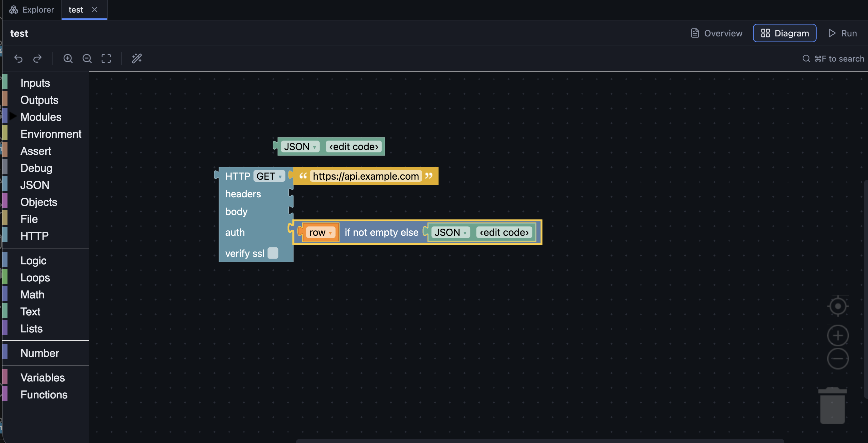Screen dimensions: 868x443
Task: Open the Explorer tab
Action: pos(32,10)
